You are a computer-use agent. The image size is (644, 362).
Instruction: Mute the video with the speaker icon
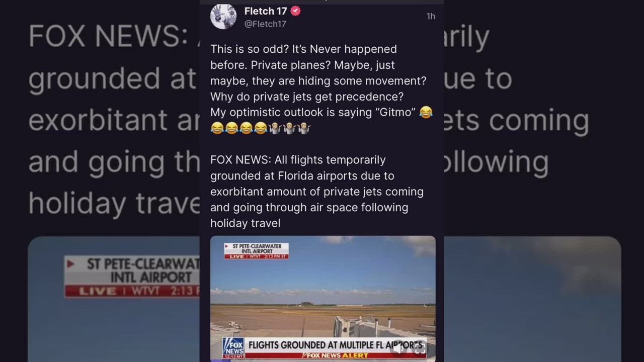pos(399,348)
